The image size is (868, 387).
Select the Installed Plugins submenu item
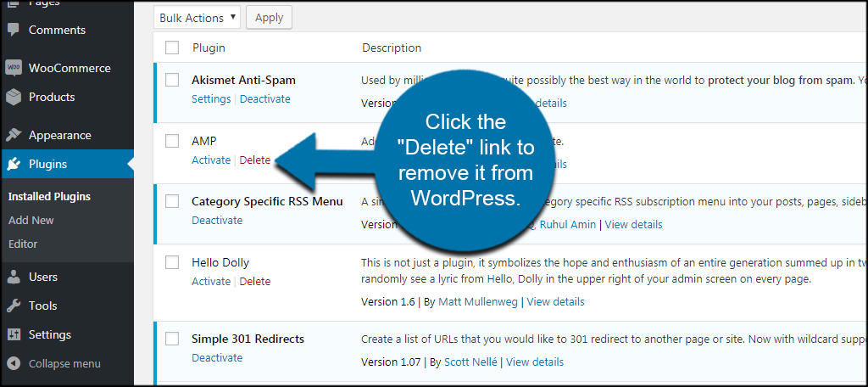49,196
